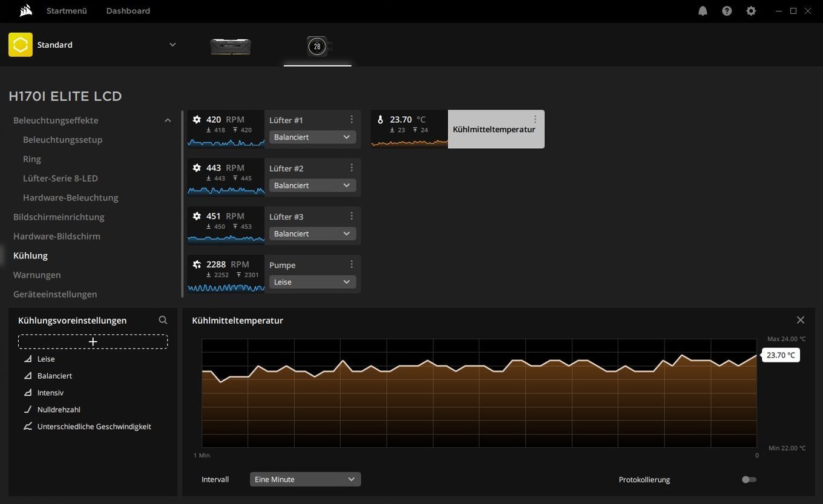Open the Intervall Eine Minute dropdown
Image resolution: width=823 pixels, height=504 pixels.
[305, 479]
